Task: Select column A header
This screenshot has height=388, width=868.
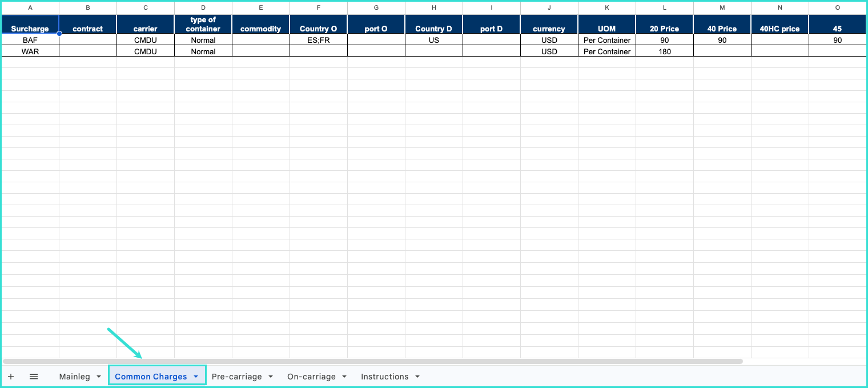Action: [x=30, y=7]
